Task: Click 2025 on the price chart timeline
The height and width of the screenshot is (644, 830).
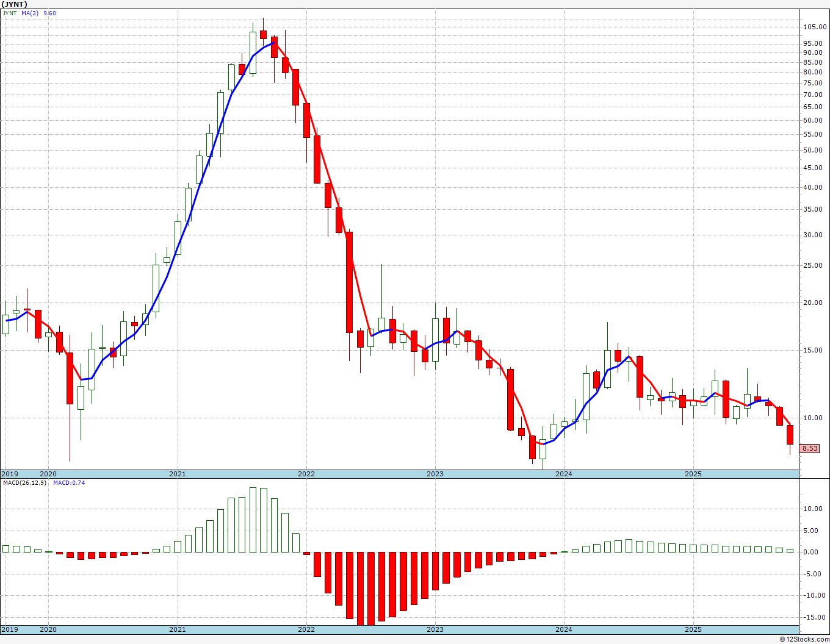Action: (693, 474)
